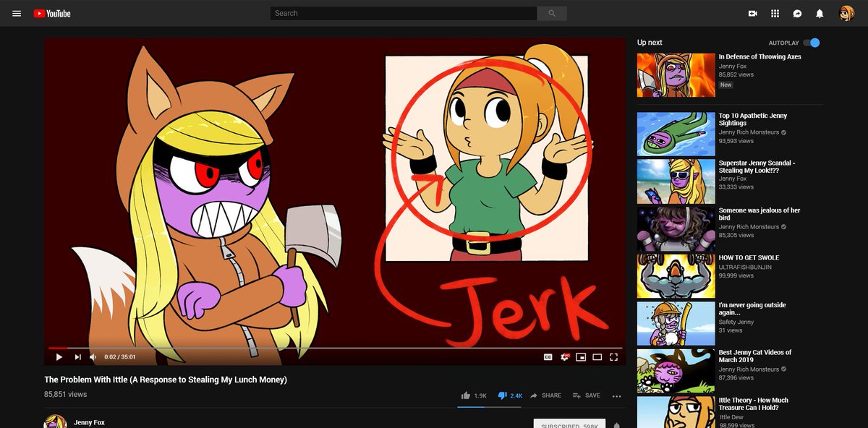The width and height of the screenshot is (868, 428).
Task: Save video to a playlist
Action: pos(586,395)
